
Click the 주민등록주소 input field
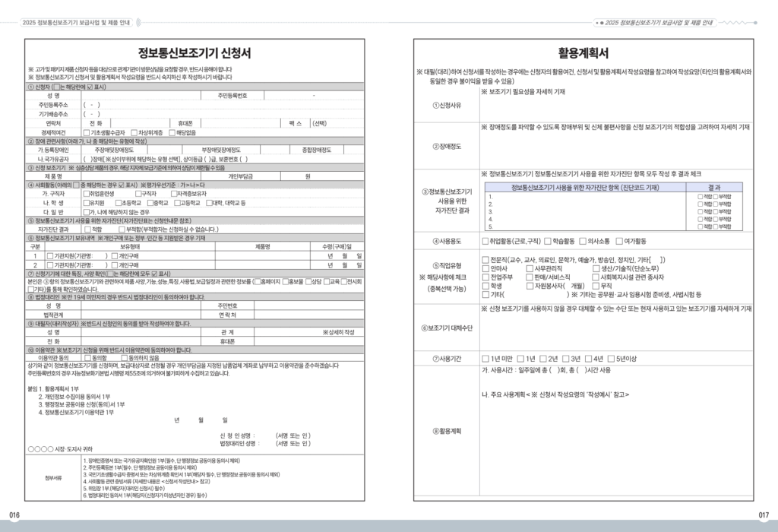tap(223, 105)
